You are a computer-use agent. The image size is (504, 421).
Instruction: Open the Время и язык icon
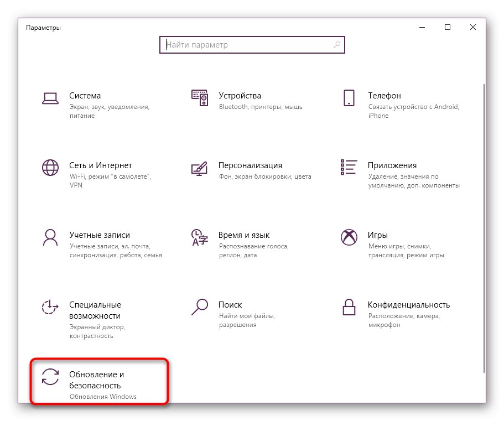coord(200,237)
